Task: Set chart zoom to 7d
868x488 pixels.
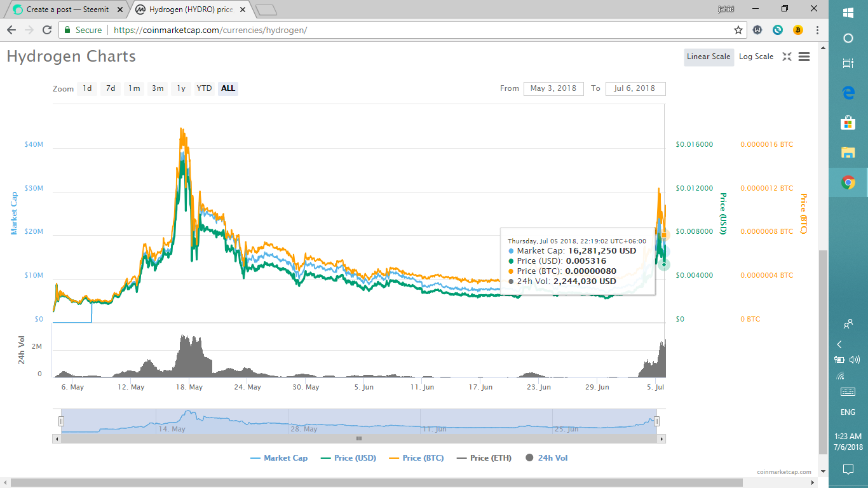Action: 111,88
